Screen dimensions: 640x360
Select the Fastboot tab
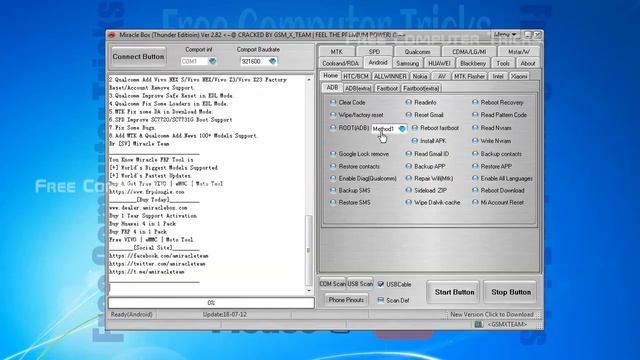click(387, 88)
